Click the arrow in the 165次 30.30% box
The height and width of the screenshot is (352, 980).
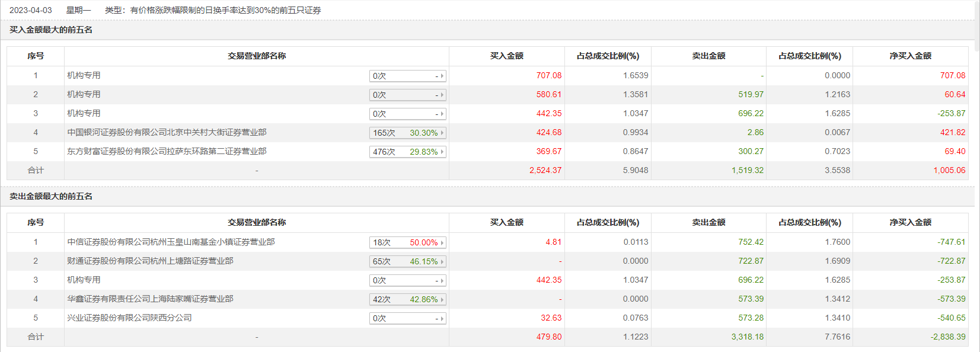[x=442, y=133]
